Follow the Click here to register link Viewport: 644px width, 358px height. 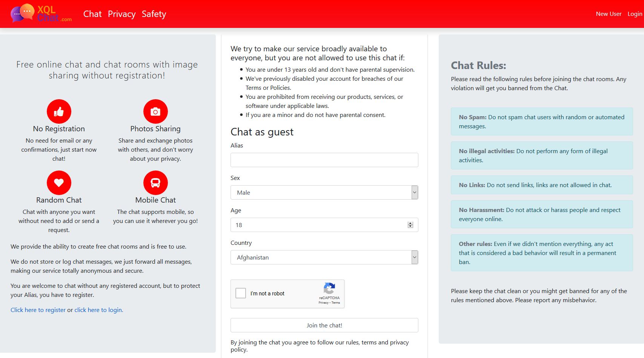point(38,310)
